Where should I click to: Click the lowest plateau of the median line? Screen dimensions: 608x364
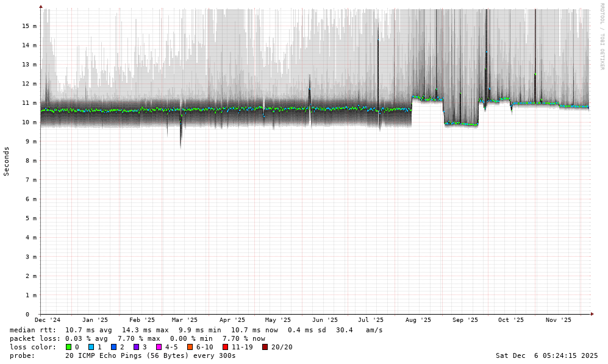point(461,124)
